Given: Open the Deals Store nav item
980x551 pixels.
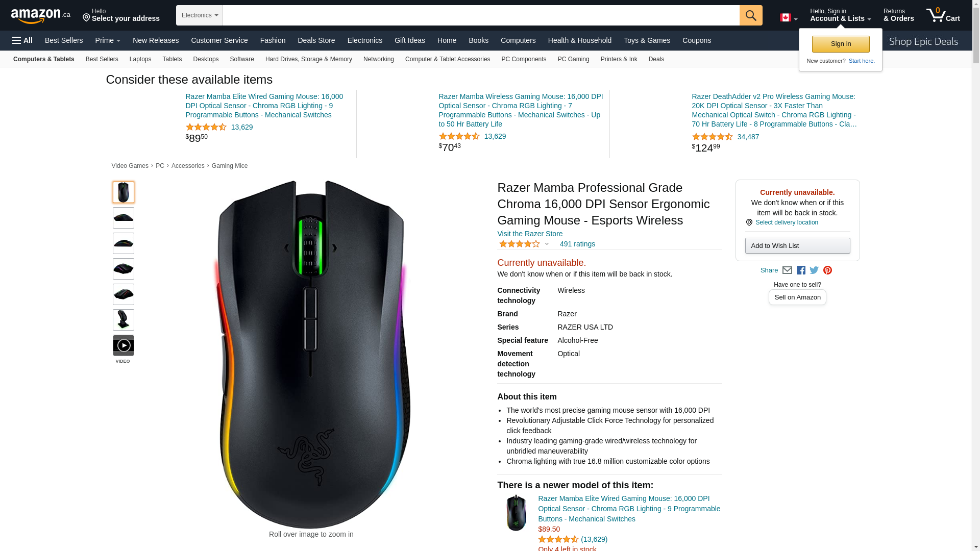Looking at the screenshot, I should (x=316, y=40).
